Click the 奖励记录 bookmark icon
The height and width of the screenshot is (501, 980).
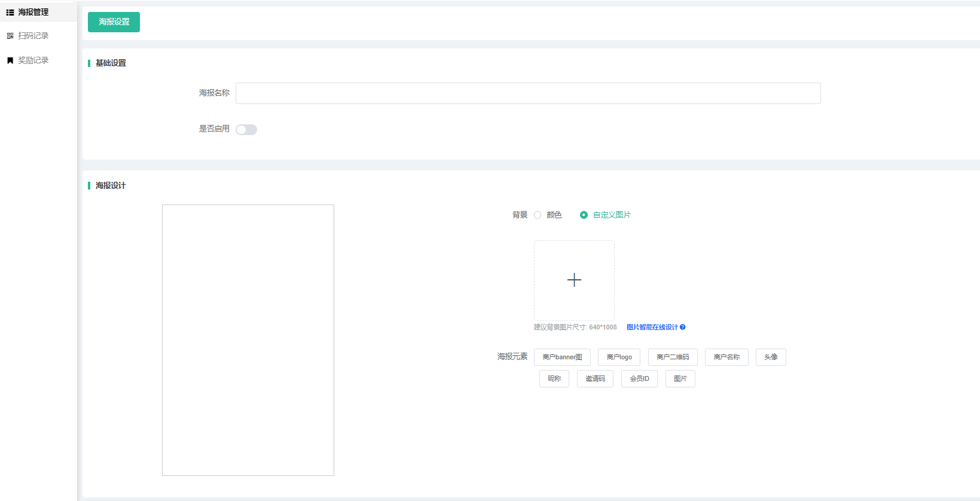coord(10,60)
